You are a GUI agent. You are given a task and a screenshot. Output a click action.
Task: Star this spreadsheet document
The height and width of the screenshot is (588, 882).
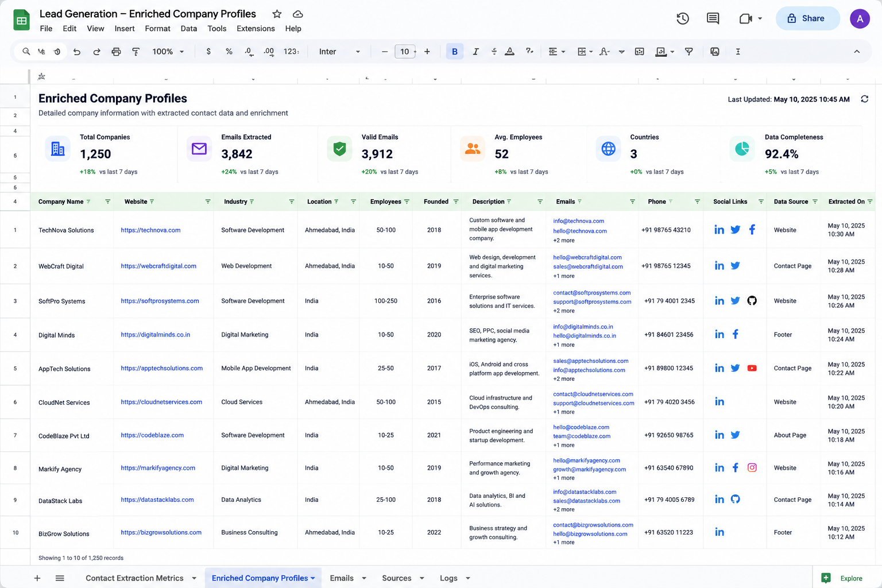click(x=277, y=14)
